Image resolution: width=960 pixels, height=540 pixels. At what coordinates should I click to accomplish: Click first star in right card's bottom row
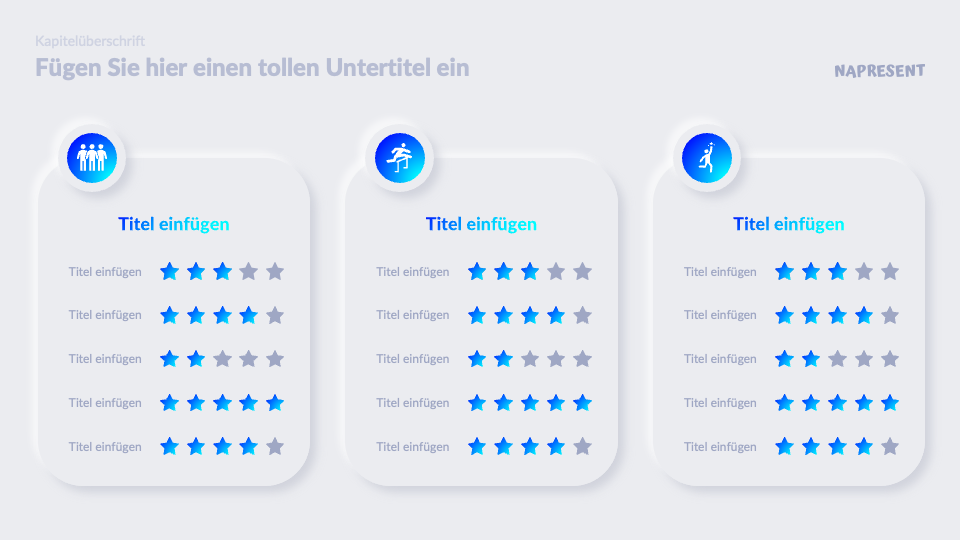pos(785,446)
